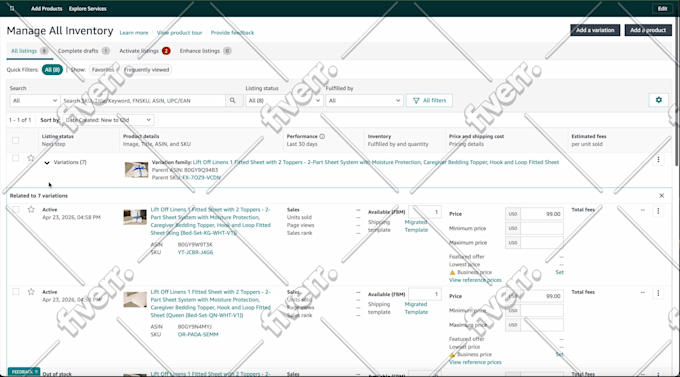Screen dimensions: 680x377
Task: Switch to the Complete drafts tab
Action: [83, 51]
